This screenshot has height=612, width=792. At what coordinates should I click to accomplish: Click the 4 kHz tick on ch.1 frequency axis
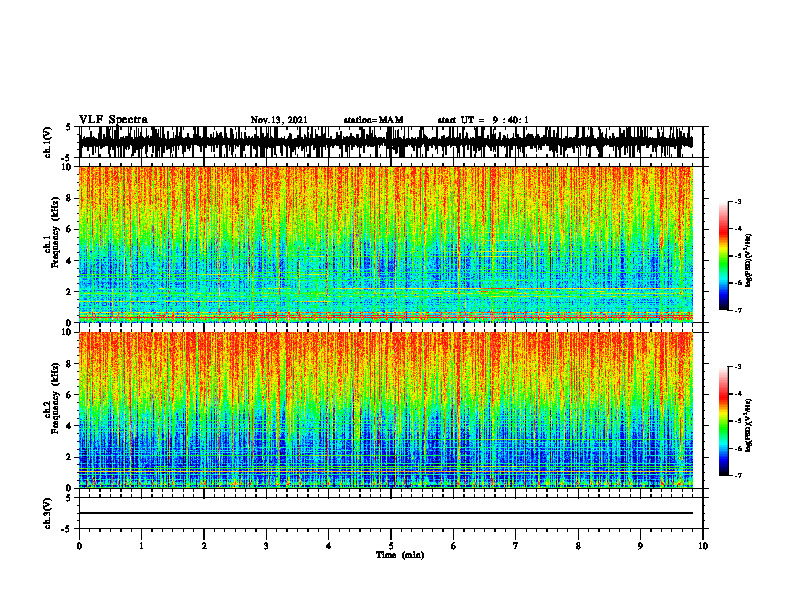[x=69, y=261]
